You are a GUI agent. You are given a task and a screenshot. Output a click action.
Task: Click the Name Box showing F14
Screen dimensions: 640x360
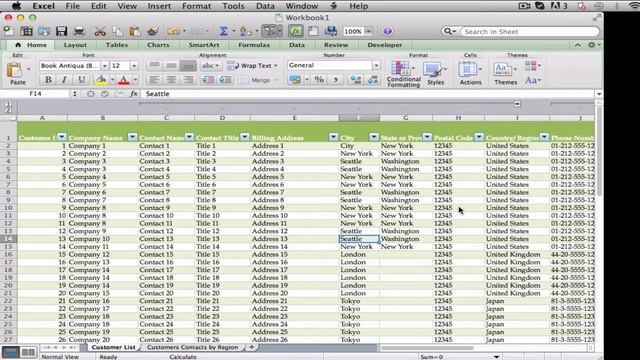pyautogui.click(x=36, y=94)
